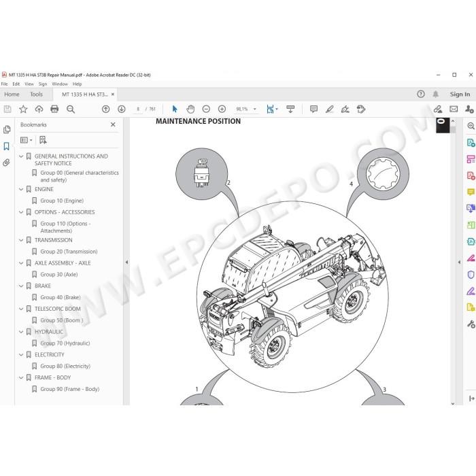Send file by email icon
Viewport: 476px width, 476px height.
click(x=454, y=109)
